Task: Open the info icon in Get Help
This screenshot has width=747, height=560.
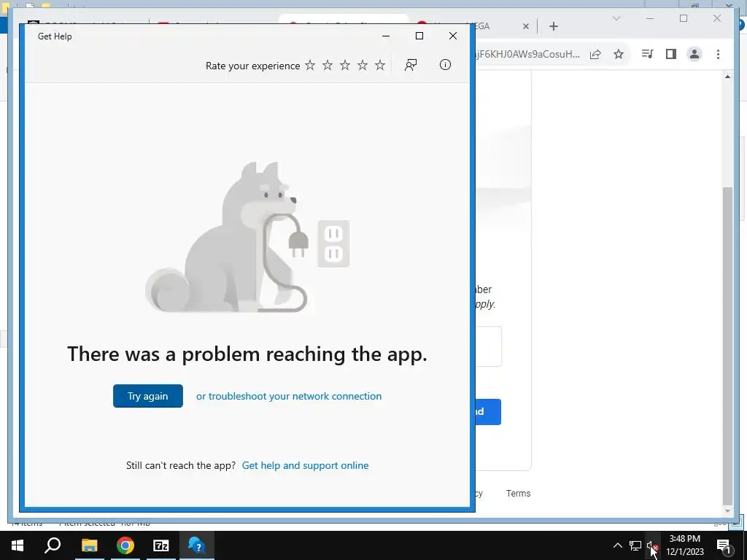Action: 445,65
